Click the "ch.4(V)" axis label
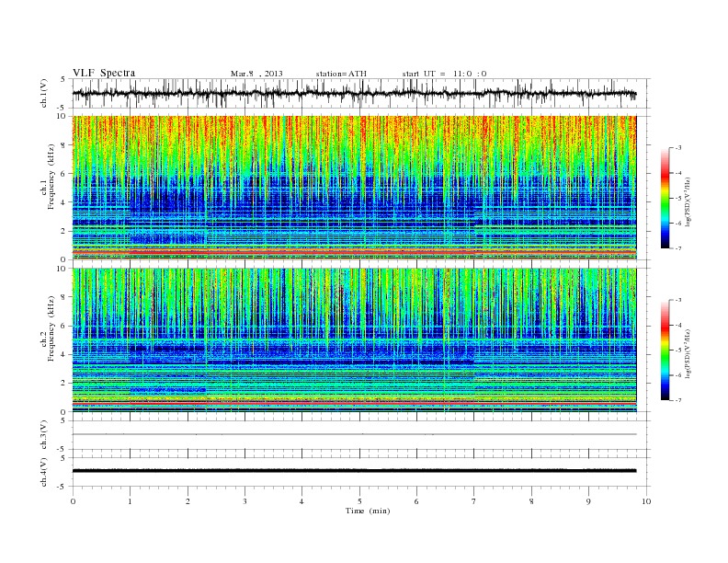The height and width of the screenshot is (563, 728). 44,472
